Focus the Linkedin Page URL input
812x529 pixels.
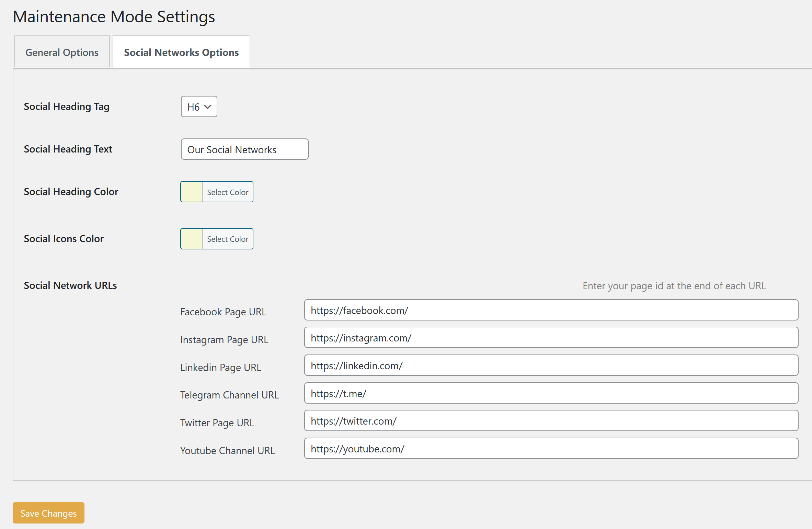tap(551, 366)
